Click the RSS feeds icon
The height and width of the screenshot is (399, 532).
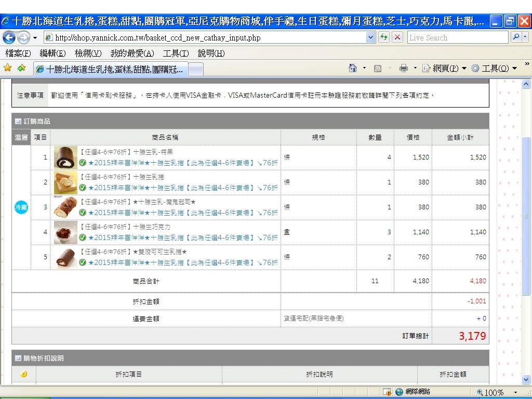[377, 69]
